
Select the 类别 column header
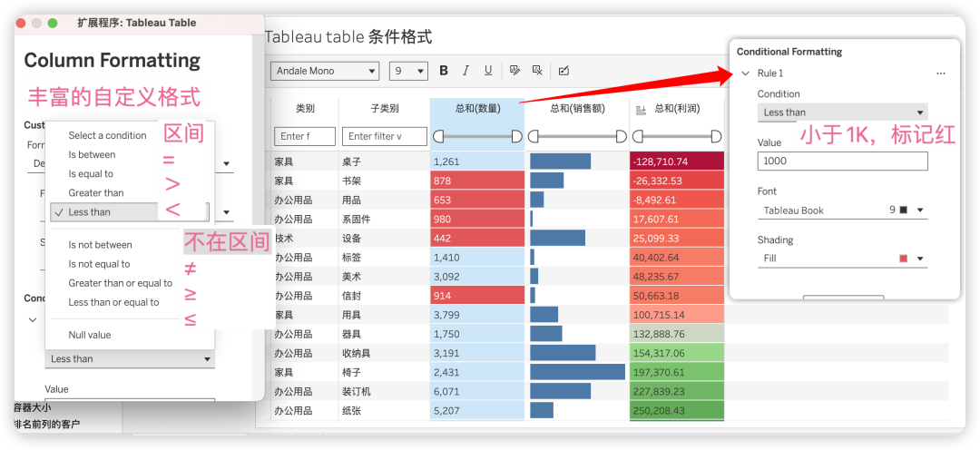(305, 109)
